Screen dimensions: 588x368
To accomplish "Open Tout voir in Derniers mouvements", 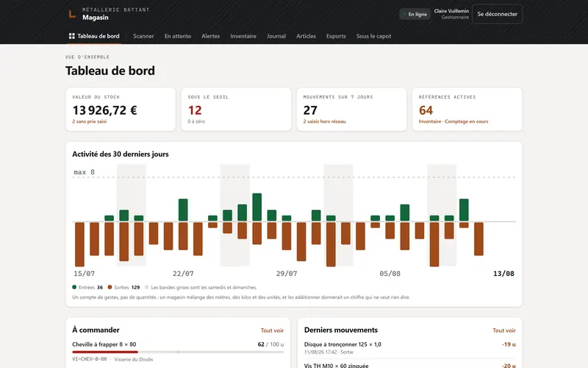I will click(x=504, y=330).
